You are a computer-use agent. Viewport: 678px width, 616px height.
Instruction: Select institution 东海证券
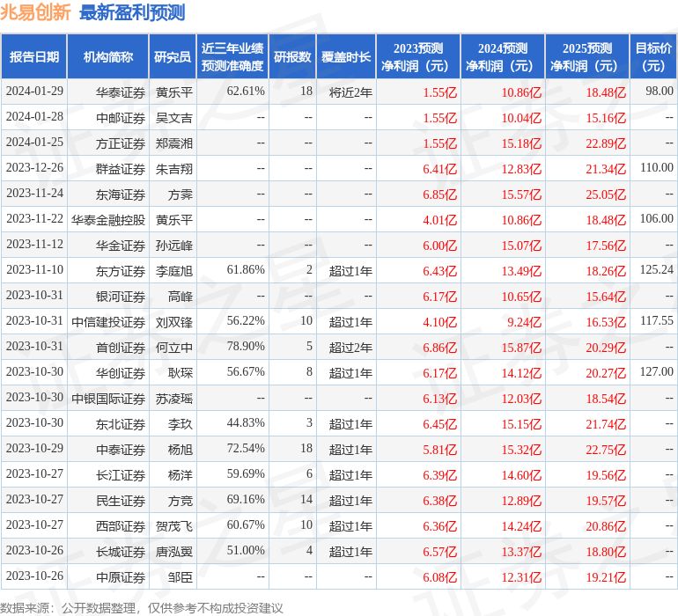pyautogui.click(x=121, y=194)
